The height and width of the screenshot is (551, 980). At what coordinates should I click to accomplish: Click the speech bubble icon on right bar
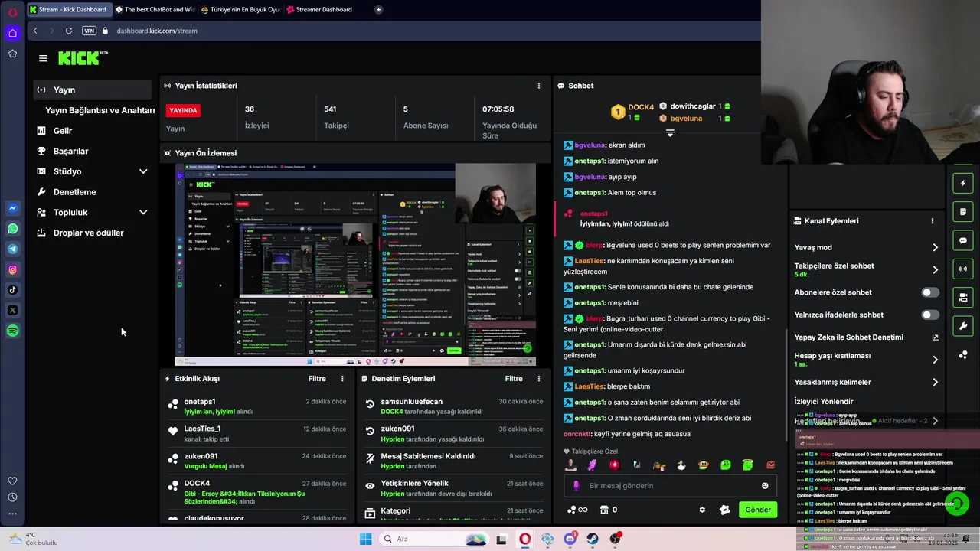coord(963,240)
